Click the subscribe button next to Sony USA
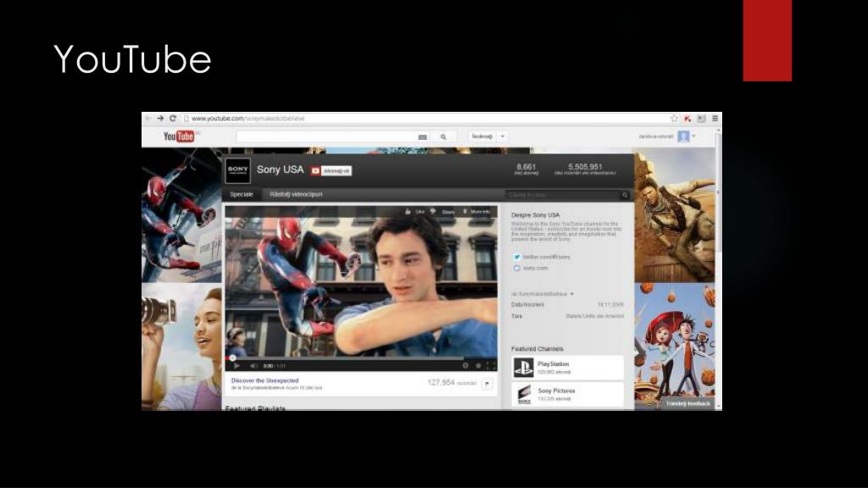The image size is (868, 488). coord(331,171)
